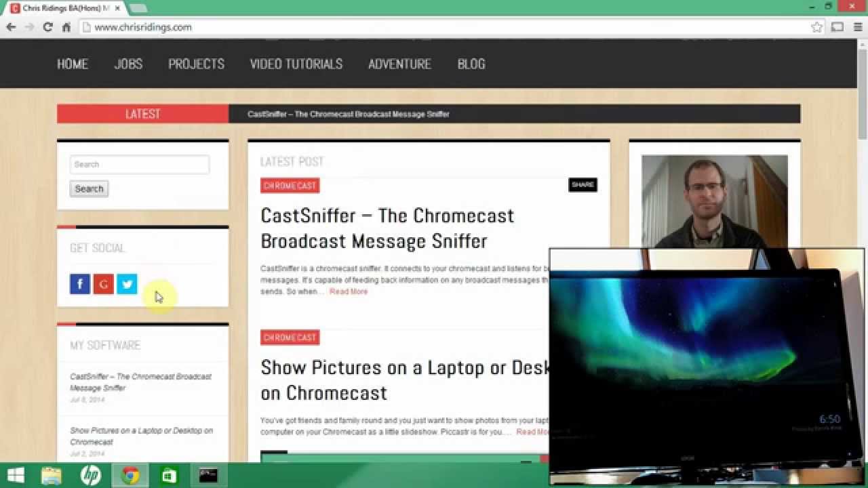The width and height of the screenshot is (868, 488).
Task: Click the MY SOFTWARE heading
Action: click(x=105, y=345)
